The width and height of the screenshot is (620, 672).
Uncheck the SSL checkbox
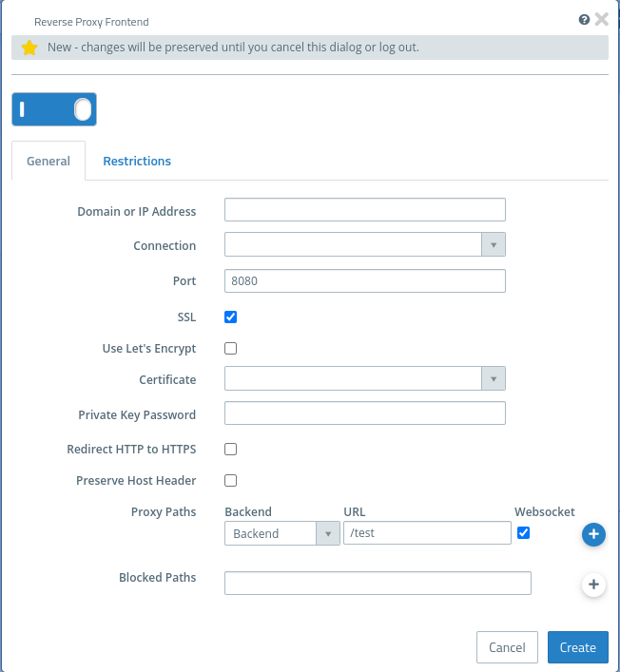point(230,317)
